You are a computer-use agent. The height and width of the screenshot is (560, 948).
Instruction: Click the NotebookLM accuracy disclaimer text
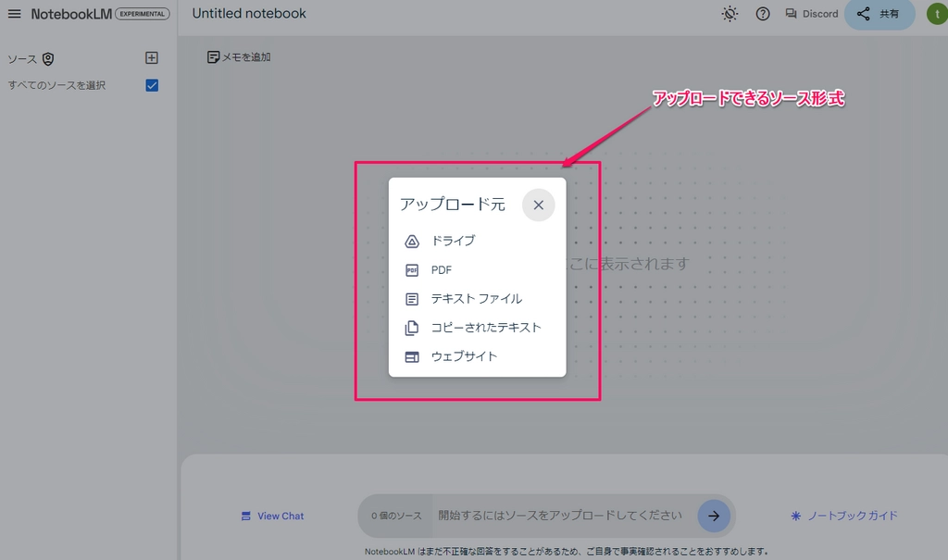(566, 552)
